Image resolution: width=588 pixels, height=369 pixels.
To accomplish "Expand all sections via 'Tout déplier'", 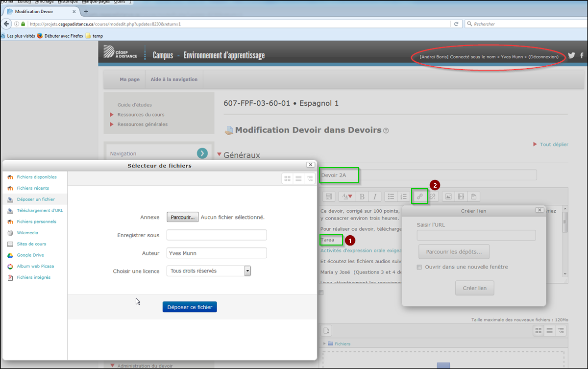I will [553, 145].
